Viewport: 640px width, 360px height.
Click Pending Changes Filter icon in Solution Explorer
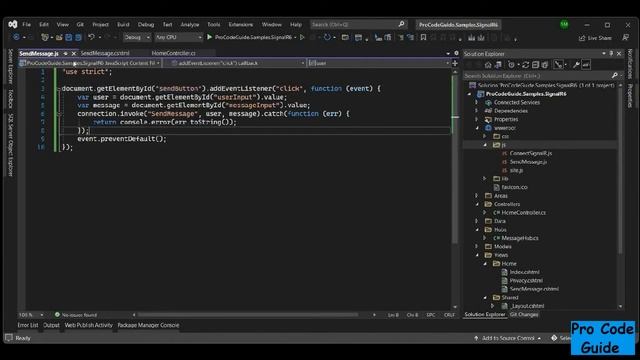pyautogui.click(x=511, y=65)
